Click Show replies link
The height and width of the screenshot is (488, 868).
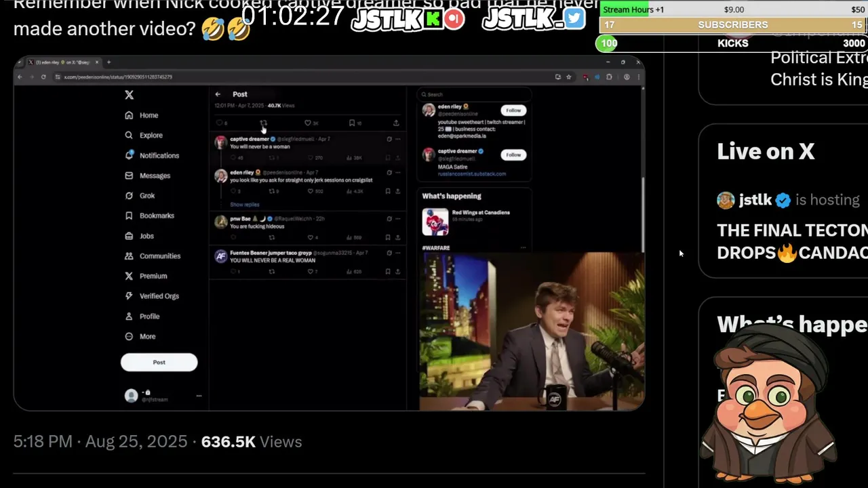244,204
